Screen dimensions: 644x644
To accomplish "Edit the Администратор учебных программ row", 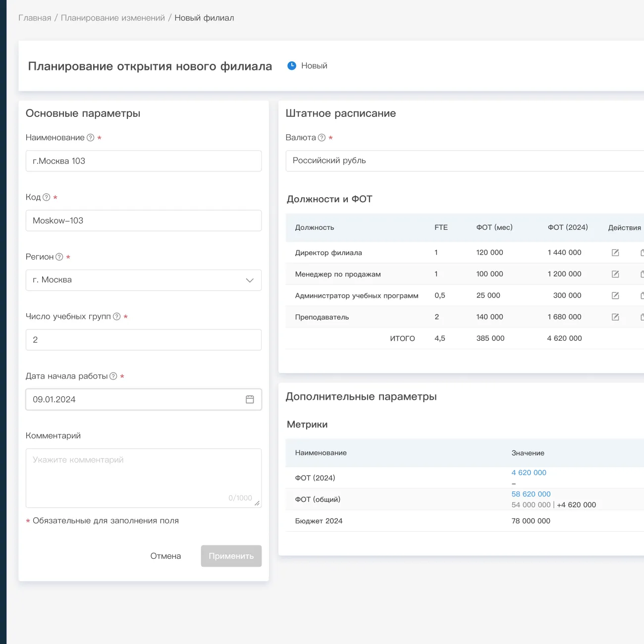I will pos(615,296).
